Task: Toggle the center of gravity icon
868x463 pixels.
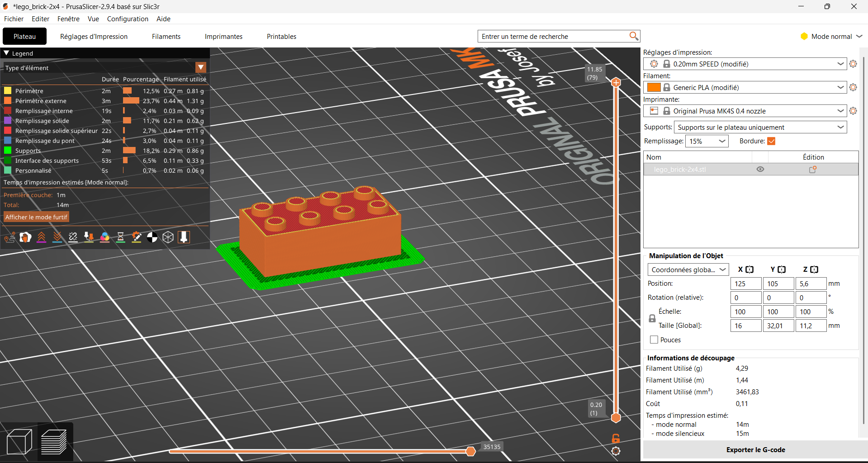Action: click(x=152, y=237)
